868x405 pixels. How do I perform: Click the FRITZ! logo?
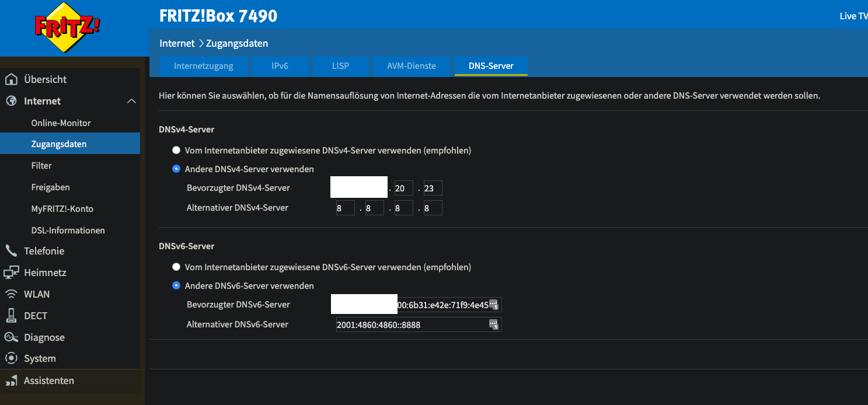[x=68, y=27]
